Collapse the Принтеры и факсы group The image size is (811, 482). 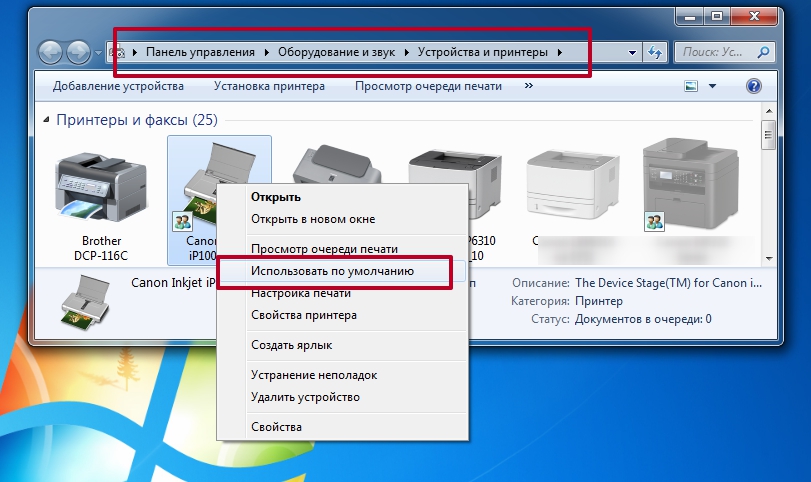coord(46,120)
